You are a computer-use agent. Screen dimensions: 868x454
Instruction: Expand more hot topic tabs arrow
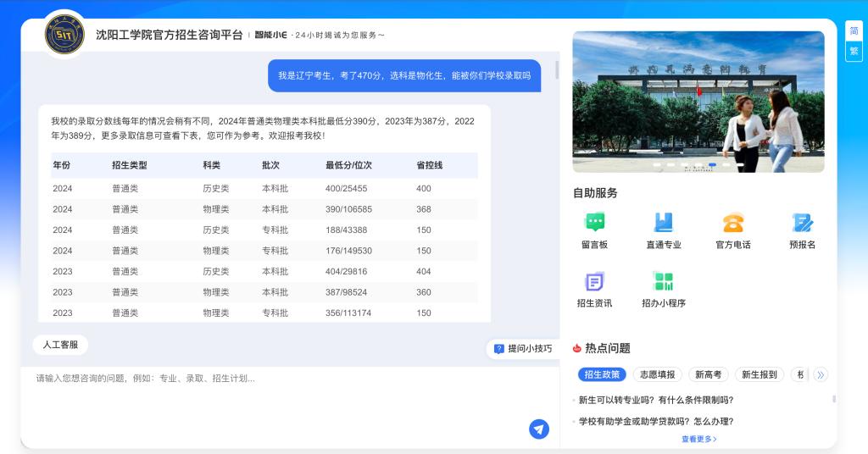(820, 374)
